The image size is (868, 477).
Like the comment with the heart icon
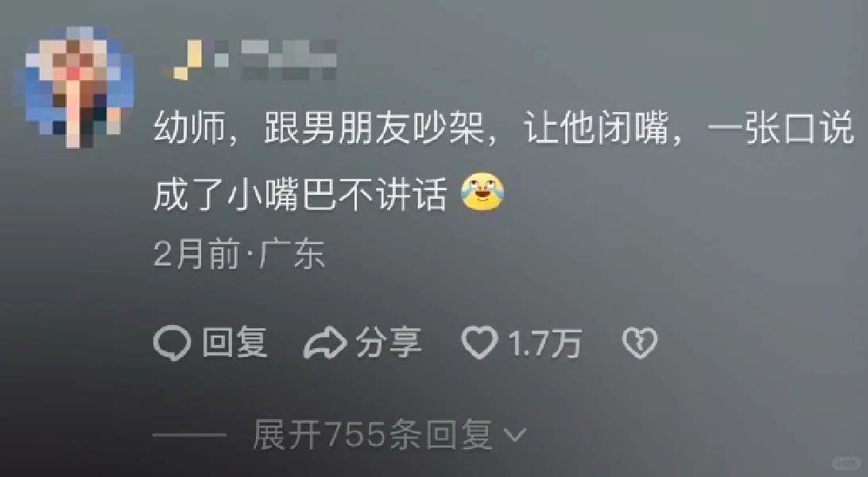(x=479, y=343)
